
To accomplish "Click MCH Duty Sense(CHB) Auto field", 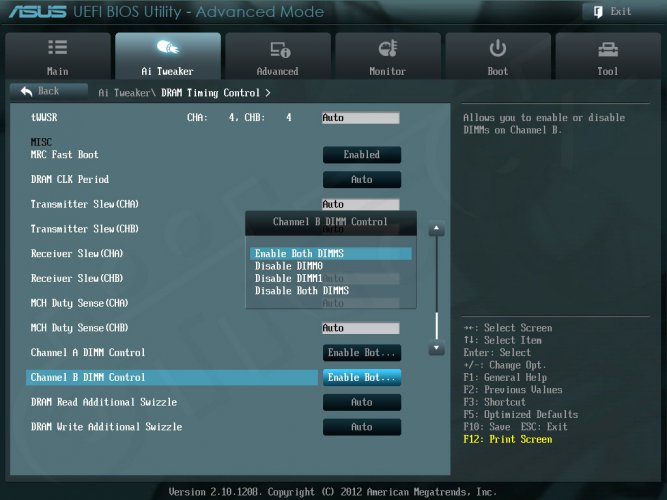I will click(x=361, y=328).
